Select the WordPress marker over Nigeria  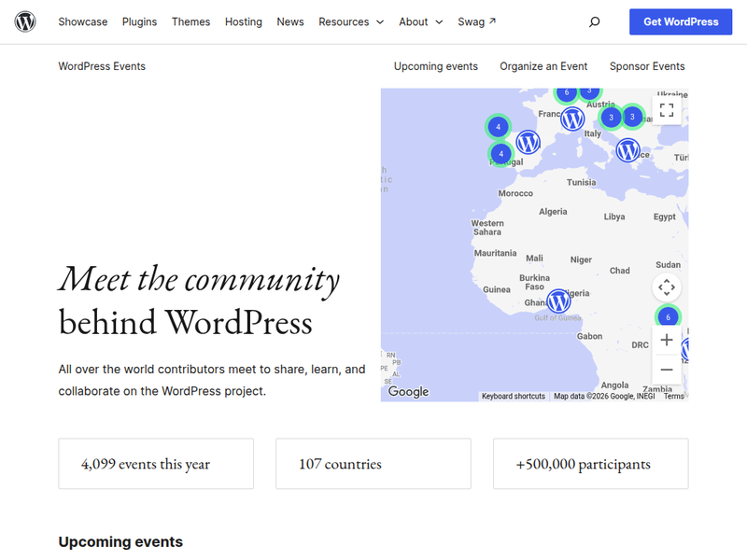coord(558,301)
